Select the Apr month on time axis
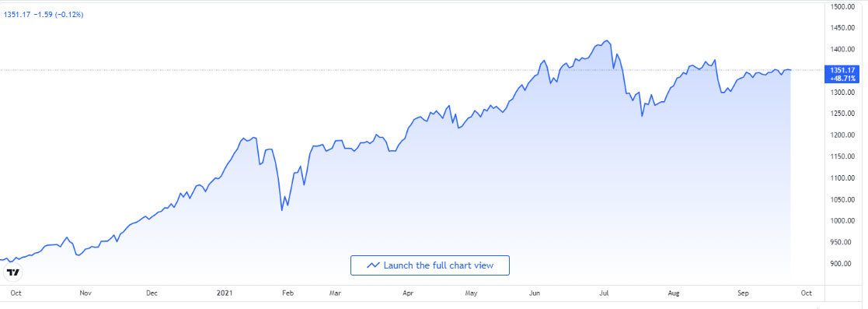 [x=408, y=293]
